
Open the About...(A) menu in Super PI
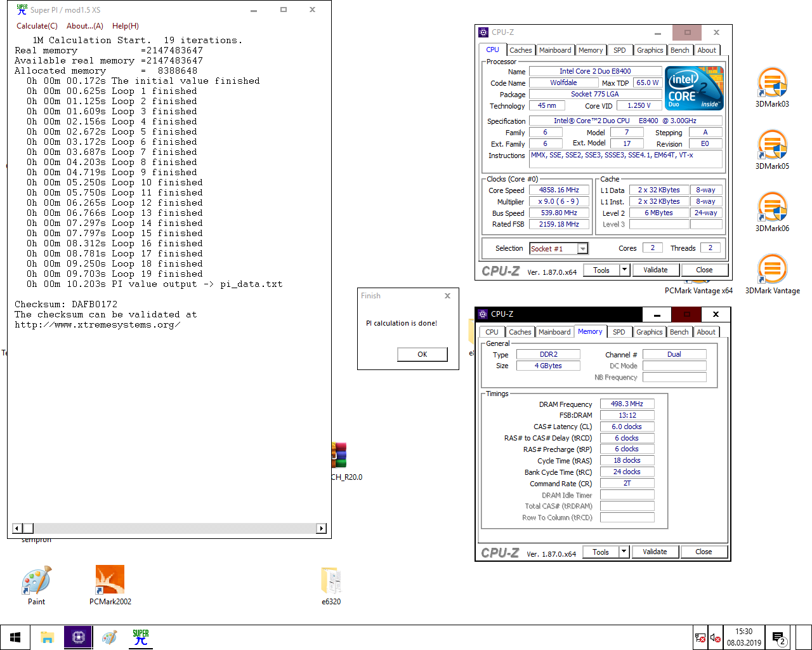pos(85,26)
